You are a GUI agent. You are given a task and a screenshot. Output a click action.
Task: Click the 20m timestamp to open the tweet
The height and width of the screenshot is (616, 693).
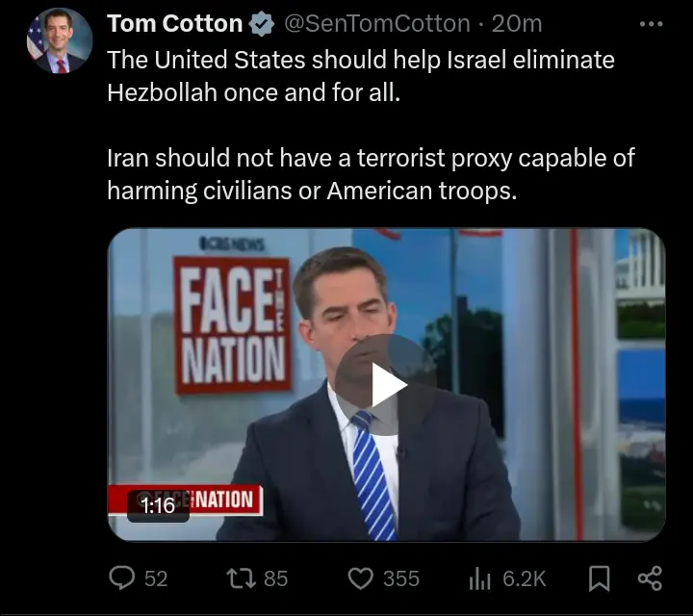pos(517,23)
